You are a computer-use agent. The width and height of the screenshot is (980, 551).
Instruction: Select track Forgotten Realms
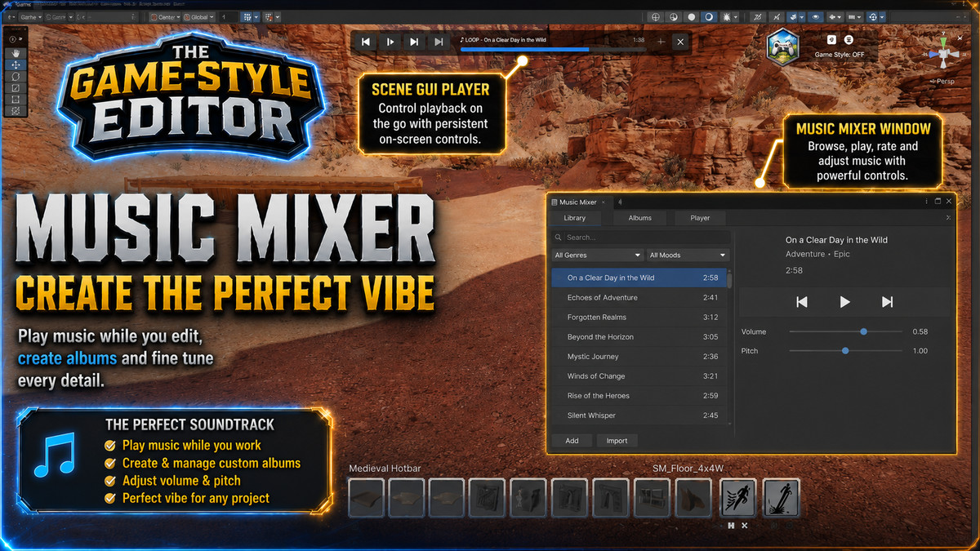(x=638, y=317)
